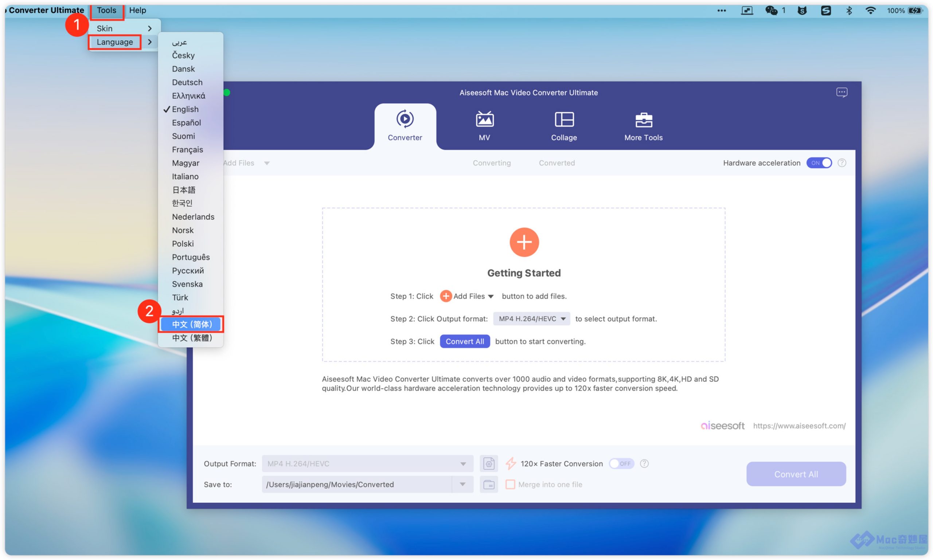Click help icon beside Hardware acceleration
933x560 pixels.
pos(841,162)
